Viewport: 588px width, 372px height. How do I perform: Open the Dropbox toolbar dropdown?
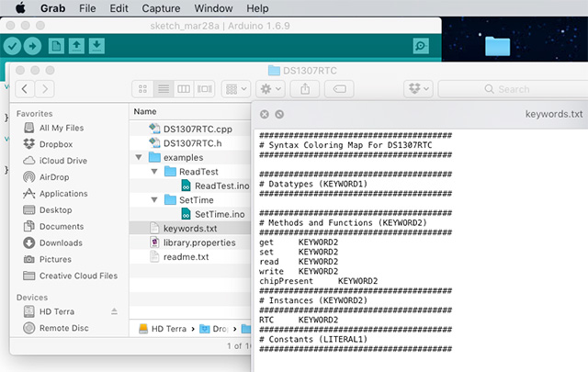coord(419,89)
